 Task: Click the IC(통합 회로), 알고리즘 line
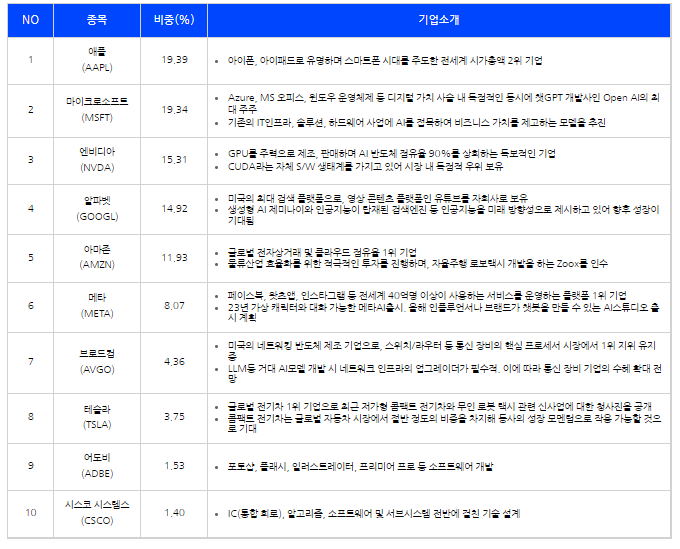point(374,514)
